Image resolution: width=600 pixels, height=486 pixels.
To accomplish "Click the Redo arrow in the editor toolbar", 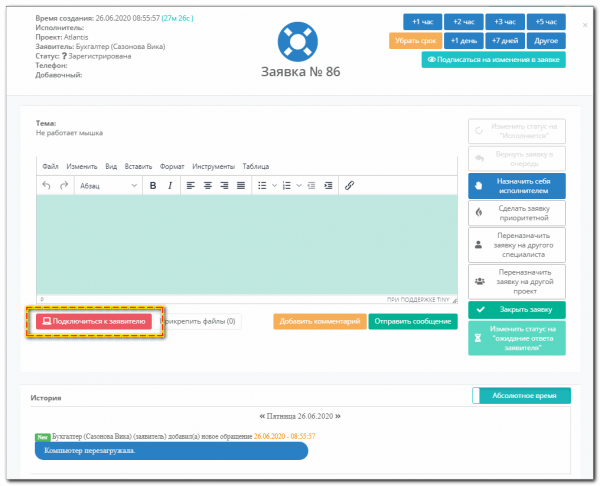I will pyautogui.click(x=64, y=185).
